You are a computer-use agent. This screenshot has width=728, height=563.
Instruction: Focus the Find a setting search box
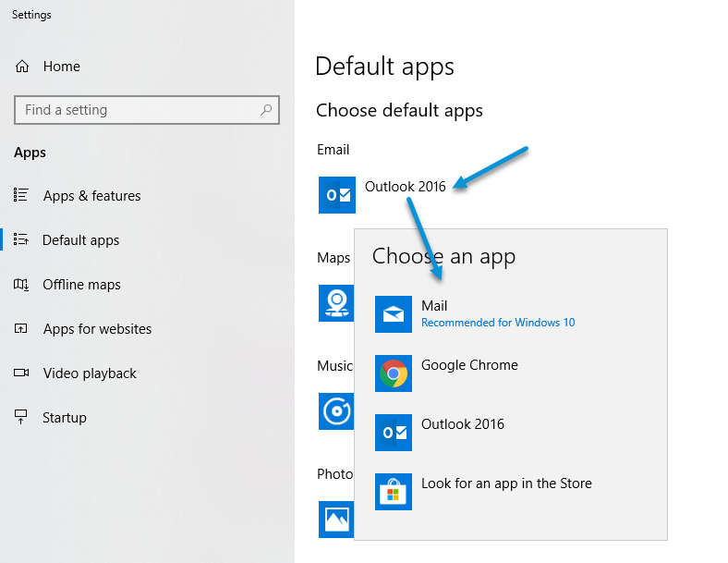[x=147, y=110]
